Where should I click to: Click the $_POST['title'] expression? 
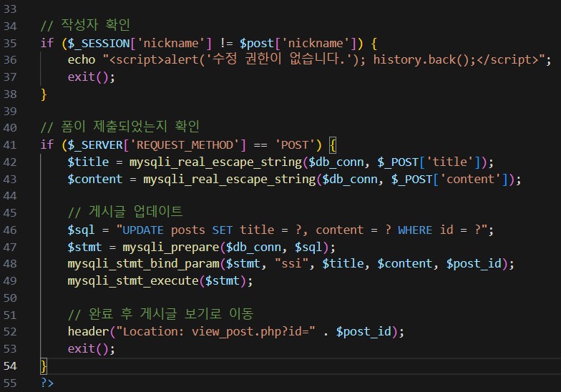pyautogui.click(x=429, y=162)
